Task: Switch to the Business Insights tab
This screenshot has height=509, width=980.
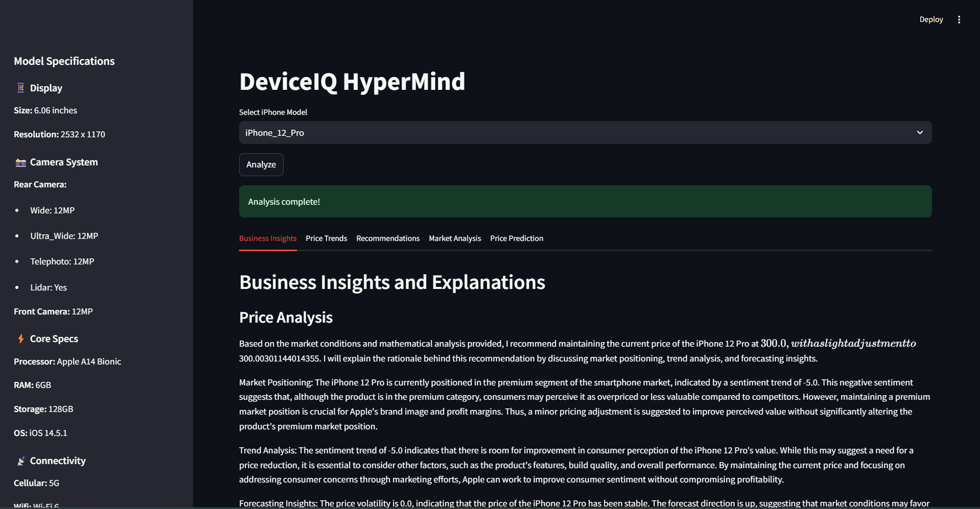Action: 268,238
